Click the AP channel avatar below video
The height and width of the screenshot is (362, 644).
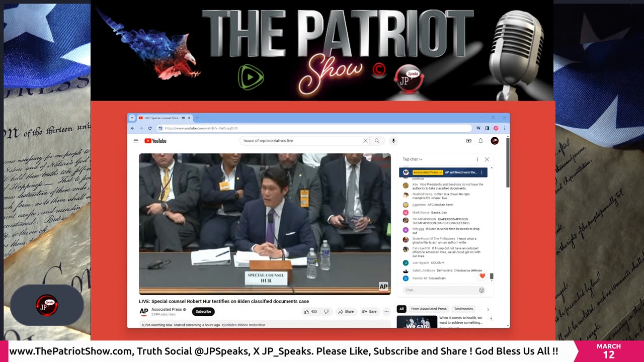(x=144, y=312)
